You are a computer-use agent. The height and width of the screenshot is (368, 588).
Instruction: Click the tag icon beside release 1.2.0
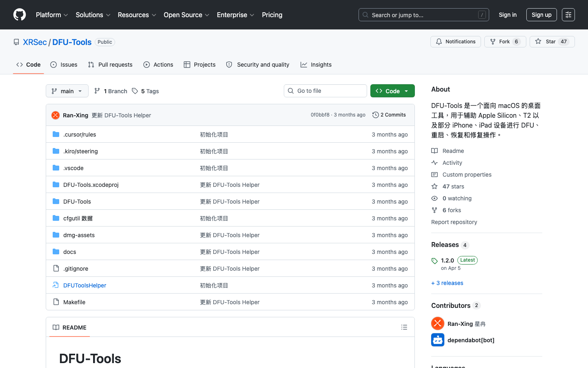(x=434, y=261)
